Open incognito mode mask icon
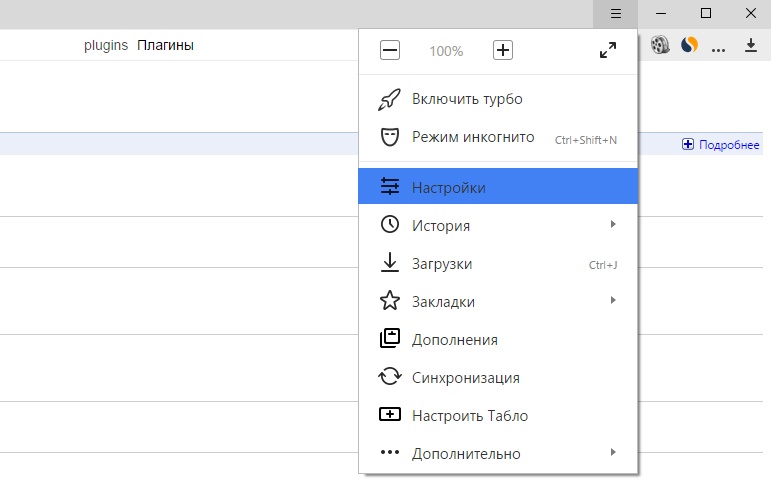The width and height of the screenshot is (771, 483). [389, 137]
